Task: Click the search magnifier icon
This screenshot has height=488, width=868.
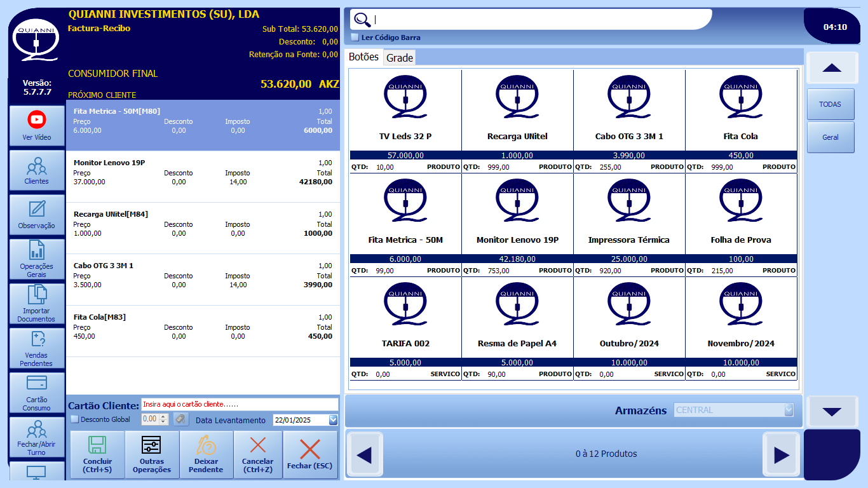Action: pos(362,20)
